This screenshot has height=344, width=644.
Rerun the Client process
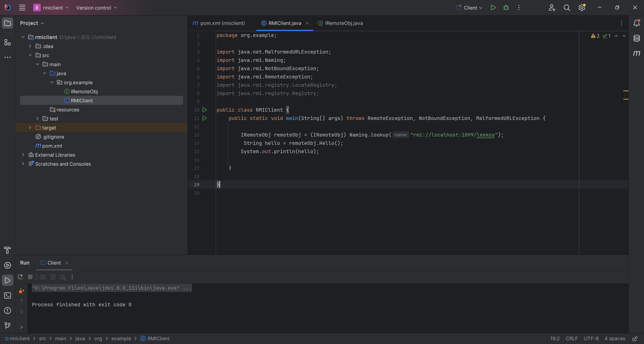21,277
